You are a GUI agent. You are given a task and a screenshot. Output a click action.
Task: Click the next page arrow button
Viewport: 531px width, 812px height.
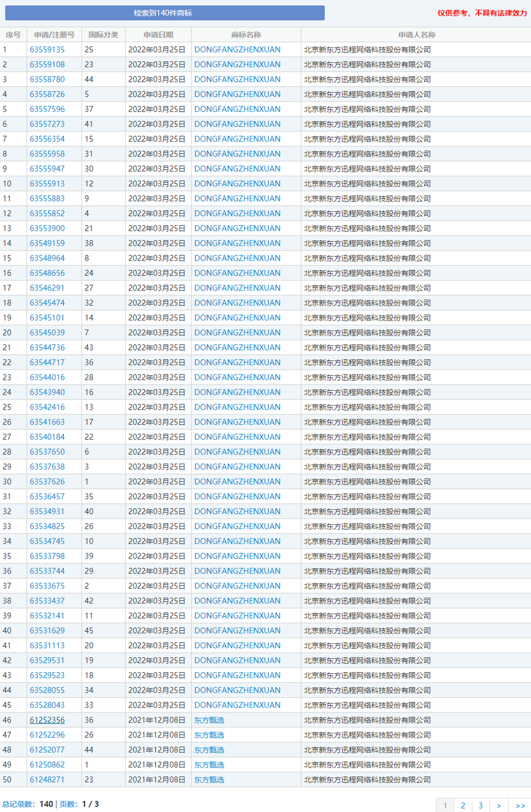499,805
